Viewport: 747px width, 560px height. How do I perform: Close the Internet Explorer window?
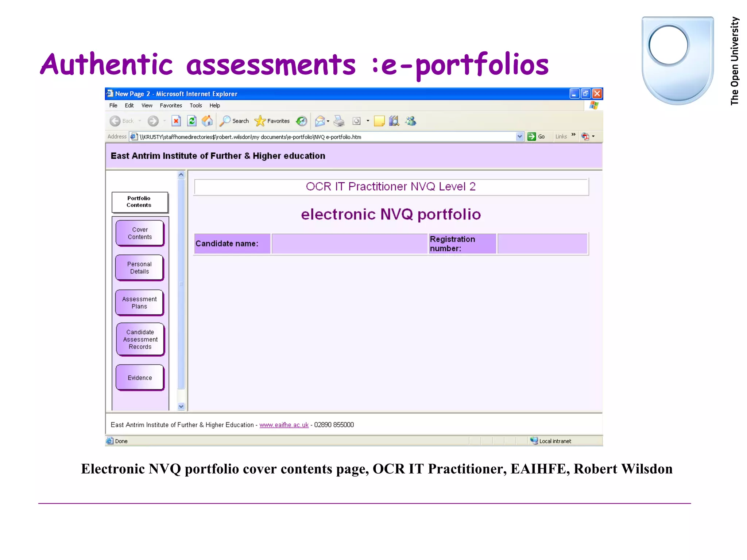597,94
